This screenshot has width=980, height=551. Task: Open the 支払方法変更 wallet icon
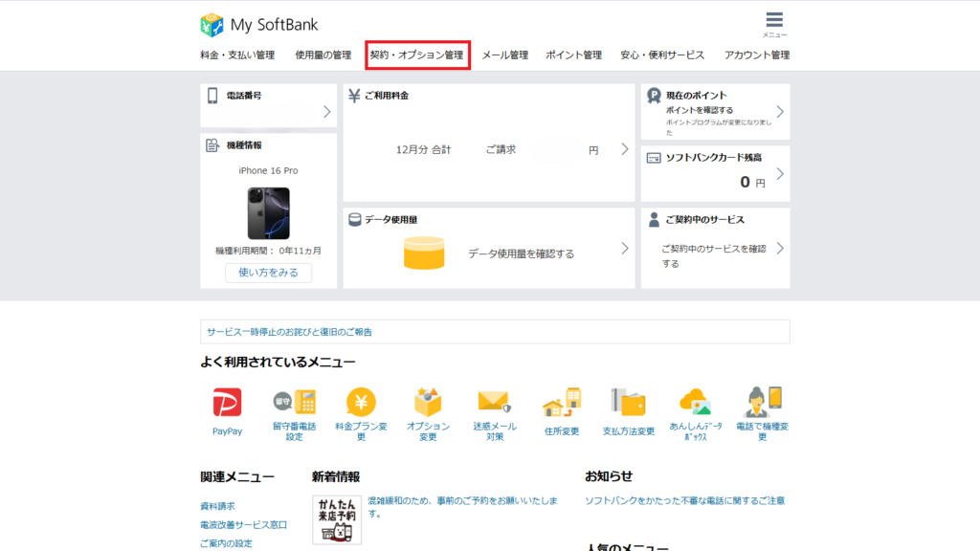click(x=629, y=402)
